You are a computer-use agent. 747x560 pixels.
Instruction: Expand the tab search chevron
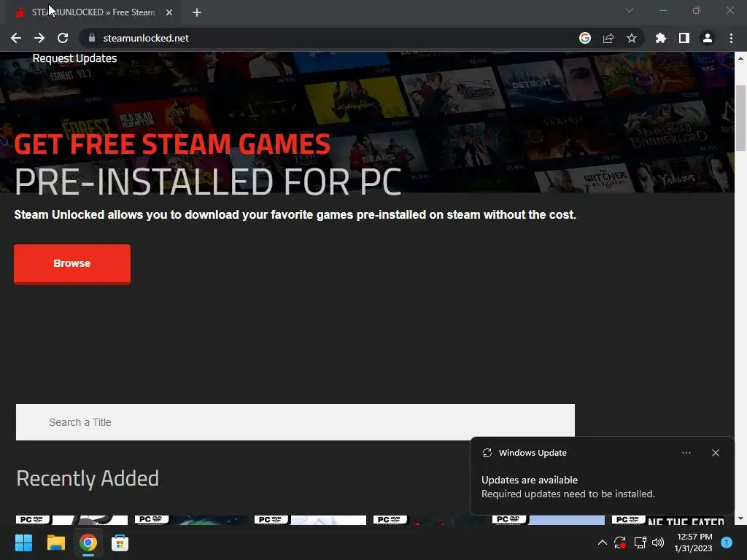(630, 10)
